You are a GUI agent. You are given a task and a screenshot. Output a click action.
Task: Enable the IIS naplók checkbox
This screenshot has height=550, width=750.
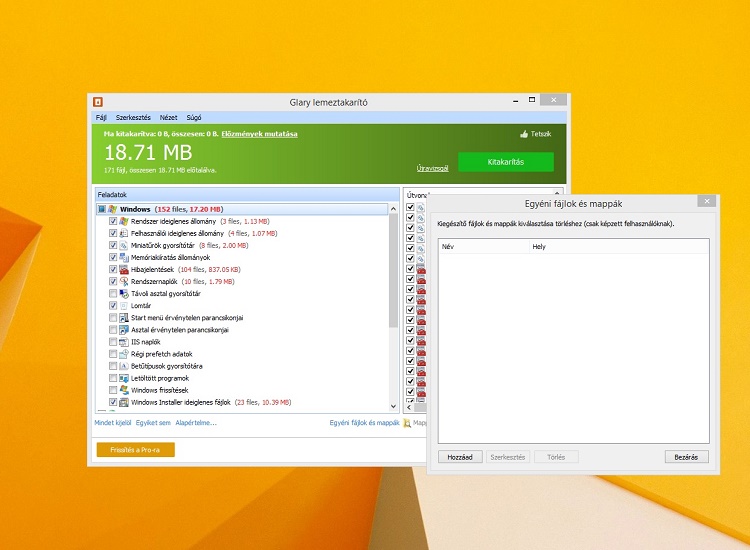pyautogui.click(x=113, y=341)
